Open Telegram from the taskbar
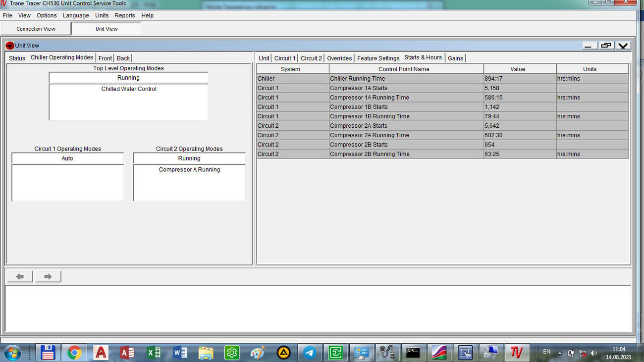Image resolution: width=644 pixels, height=362 pixels. pos(310,353)
